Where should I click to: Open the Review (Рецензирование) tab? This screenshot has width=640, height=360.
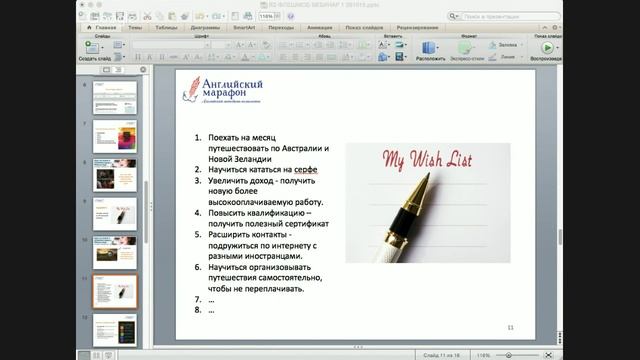click(x=418, y=27)
